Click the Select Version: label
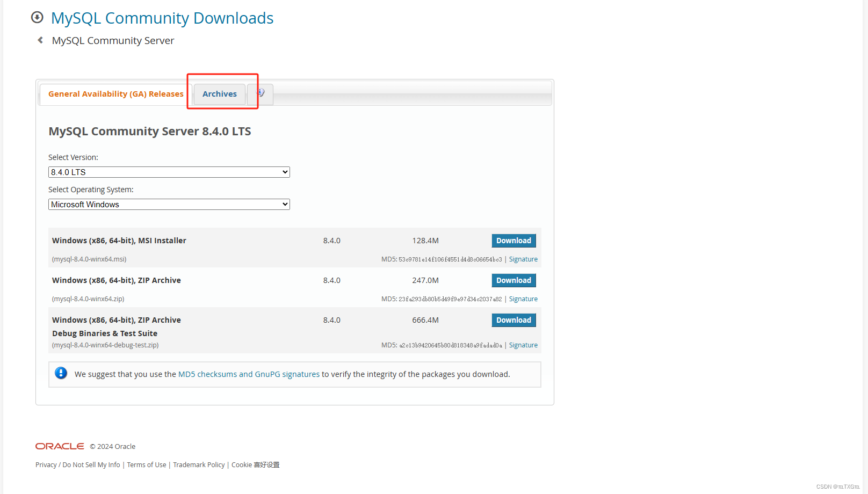The image size is (868, 494). pyautogui.click(x=73, y=157)
